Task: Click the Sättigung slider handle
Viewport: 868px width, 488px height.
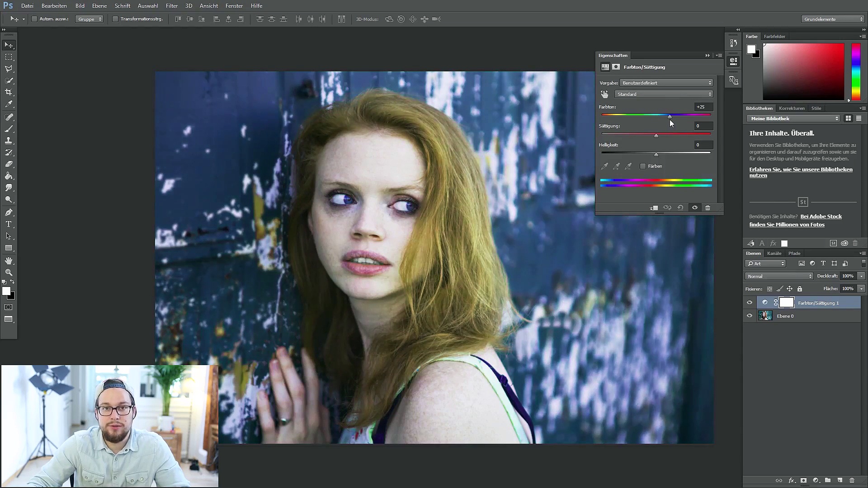Action: (656, 136)
